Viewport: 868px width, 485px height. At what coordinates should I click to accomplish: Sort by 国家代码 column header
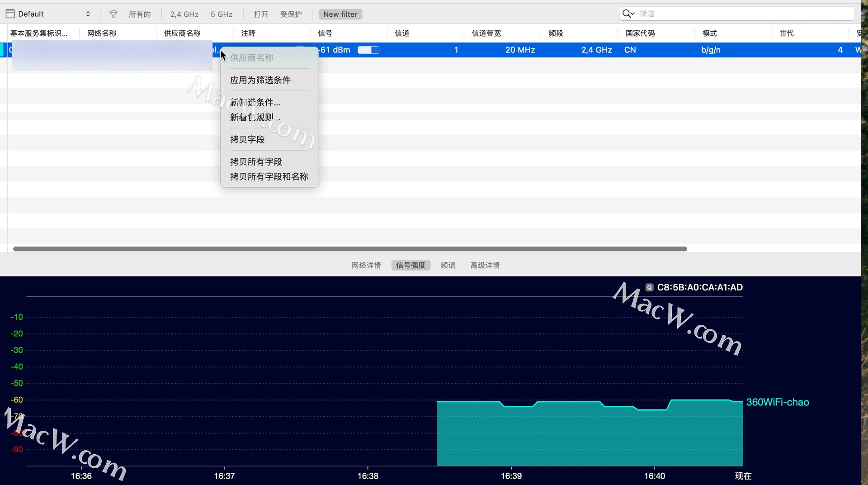(x=640, y=33)
